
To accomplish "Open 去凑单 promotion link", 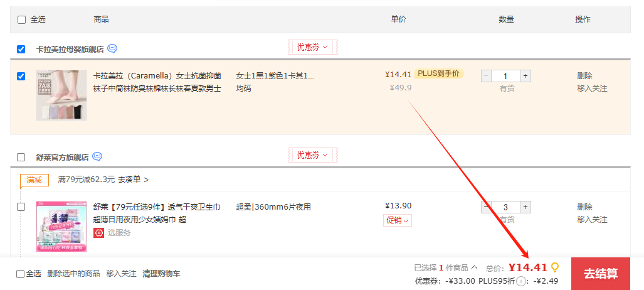I will coord(134,180).
